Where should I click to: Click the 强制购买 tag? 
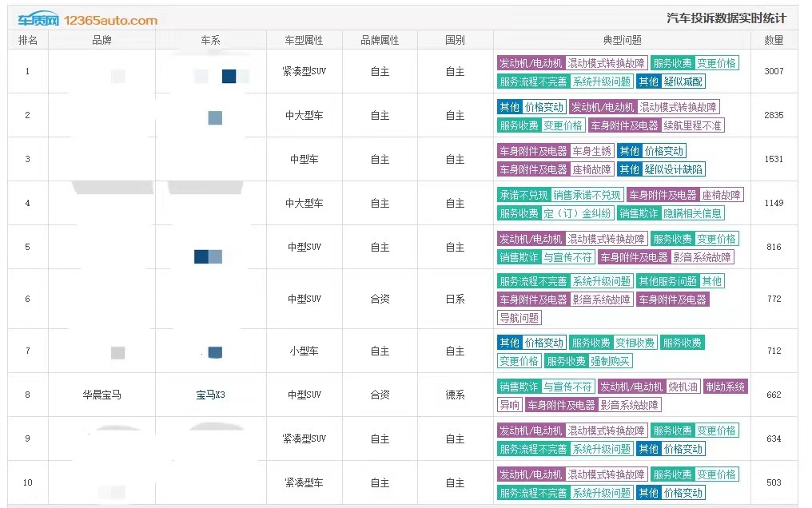[611, 361]
